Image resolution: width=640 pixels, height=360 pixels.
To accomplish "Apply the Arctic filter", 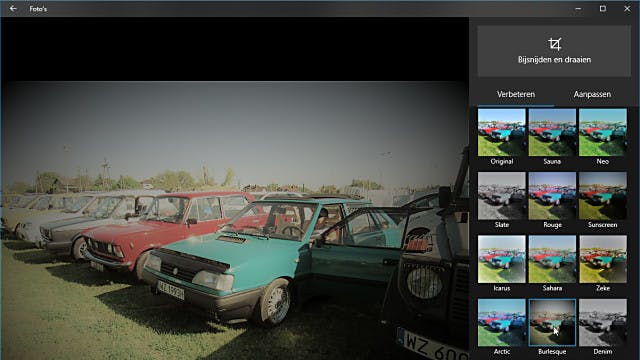I will click(502, 322).
